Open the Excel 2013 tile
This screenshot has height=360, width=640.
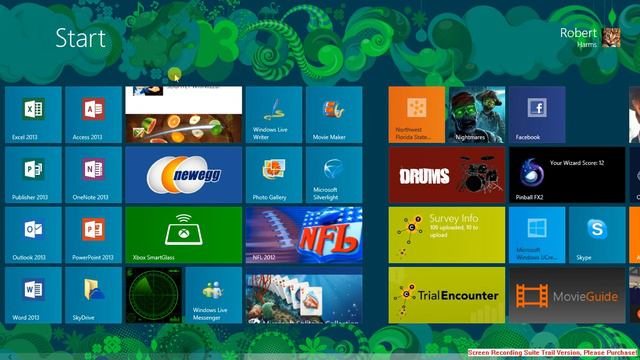[x=33, y=114]
